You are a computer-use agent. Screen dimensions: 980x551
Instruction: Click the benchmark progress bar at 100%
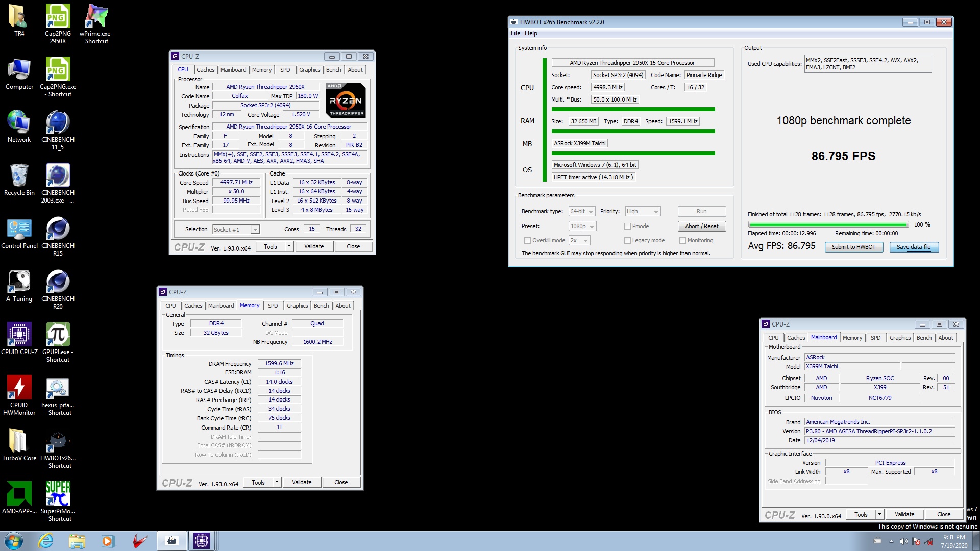click(x=828, y=224)
